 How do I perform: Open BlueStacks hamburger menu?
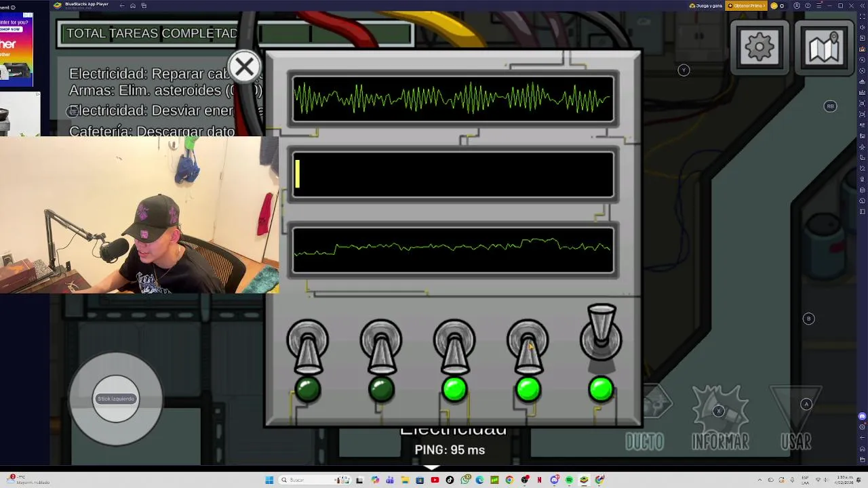pyautogui.click(x=818, y=5)
